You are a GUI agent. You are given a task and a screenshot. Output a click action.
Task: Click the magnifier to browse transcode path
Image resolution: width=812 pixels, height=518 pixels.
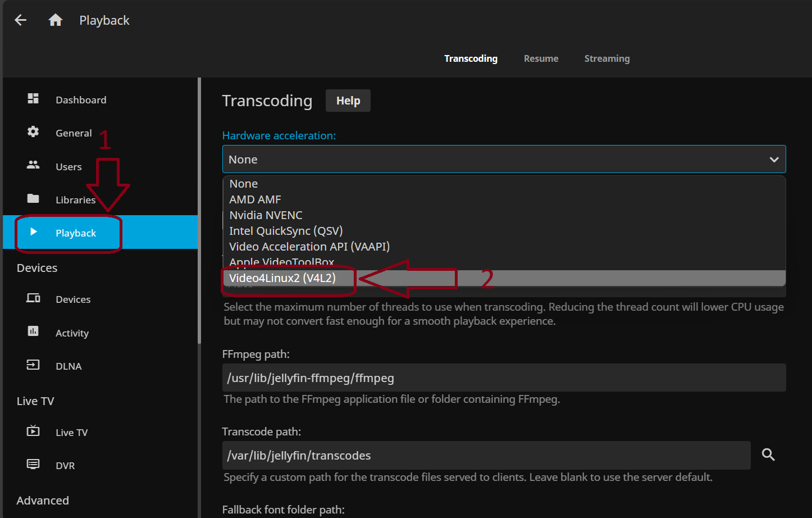[x=768, y=455]
